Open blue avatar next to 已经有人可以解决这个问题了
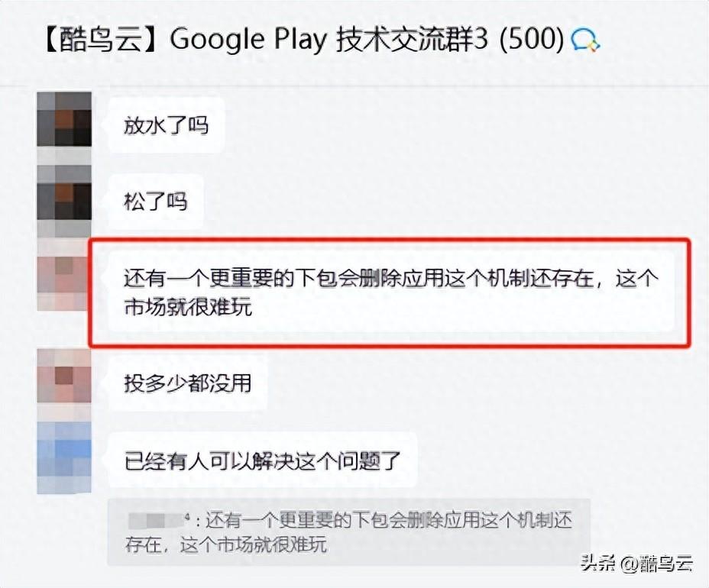 point(64,457)
